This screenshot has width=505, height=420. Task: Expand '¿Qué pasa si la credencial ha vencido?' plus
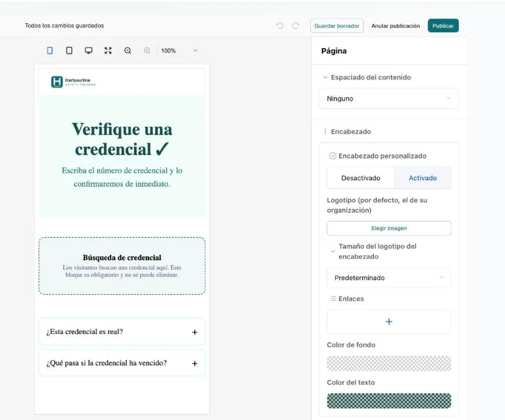pos(194,363)
